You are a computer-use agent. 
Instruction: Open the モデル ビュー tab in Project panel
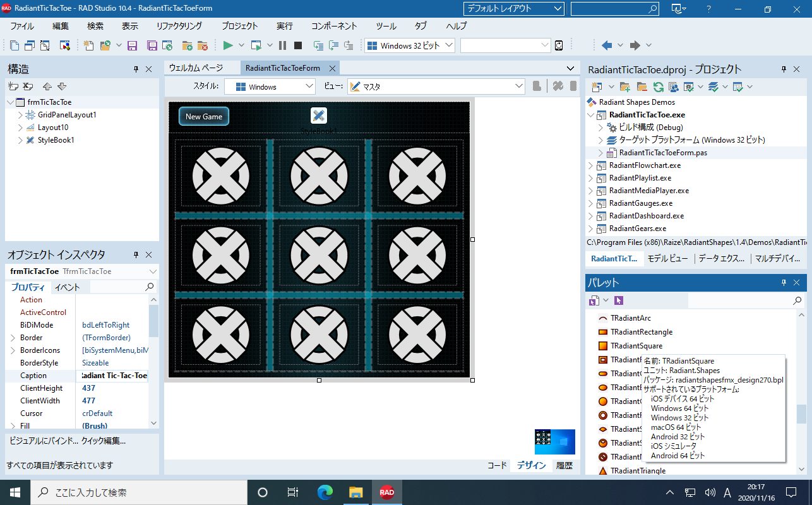click(668, 259)
